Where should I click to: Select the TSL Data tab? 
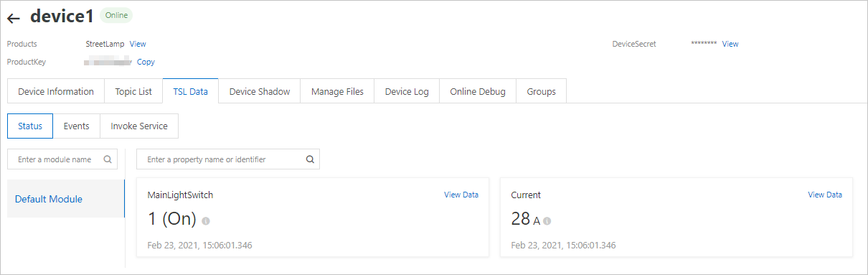point(191,91)
